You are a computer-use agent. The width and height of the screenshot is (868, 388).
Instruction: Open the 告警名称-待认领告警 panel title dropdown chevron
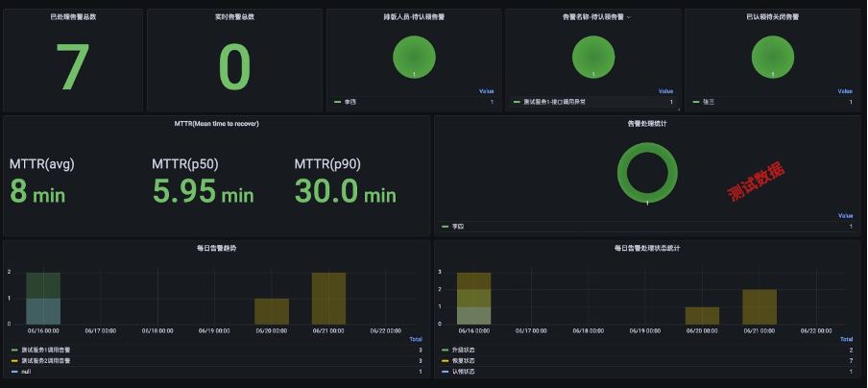pos(628,17)
